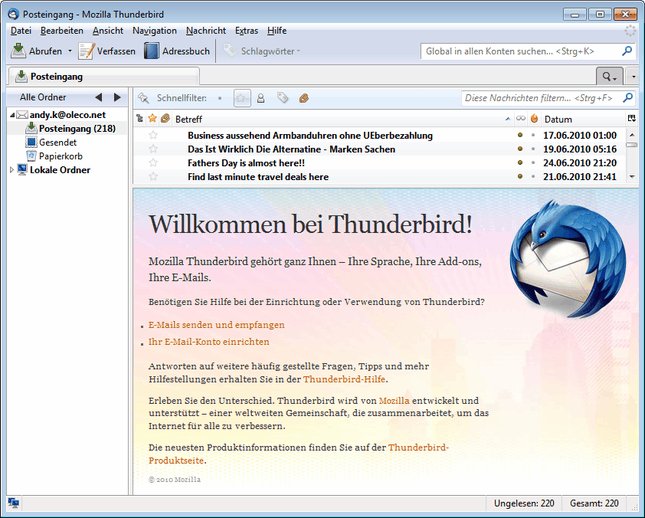This screenshot has width=645, height=518.
Task: Sort by the attachment column header
Action: pos(165,119)
